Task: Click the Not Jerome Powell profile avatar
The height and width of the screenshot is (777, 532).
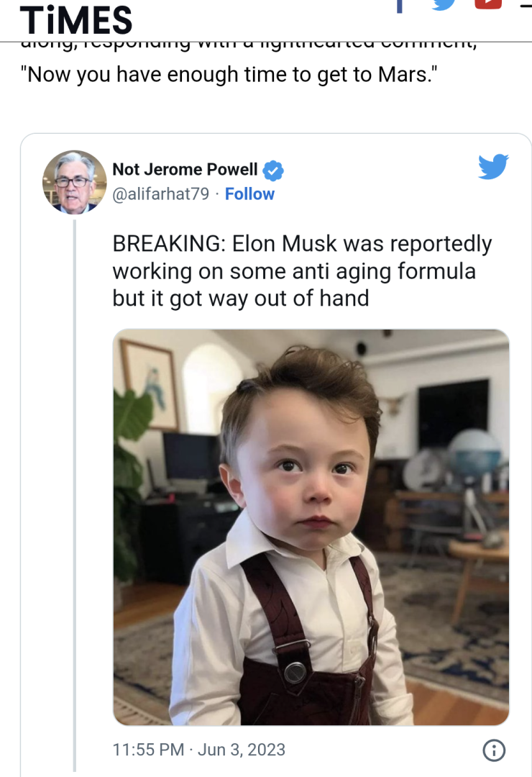Action: [x=75, y=182]
